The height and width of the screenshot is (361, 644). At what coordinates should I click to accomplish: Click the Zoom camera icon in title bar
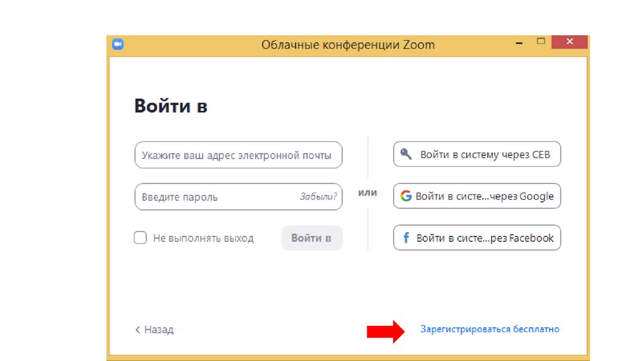click(118, 44)
